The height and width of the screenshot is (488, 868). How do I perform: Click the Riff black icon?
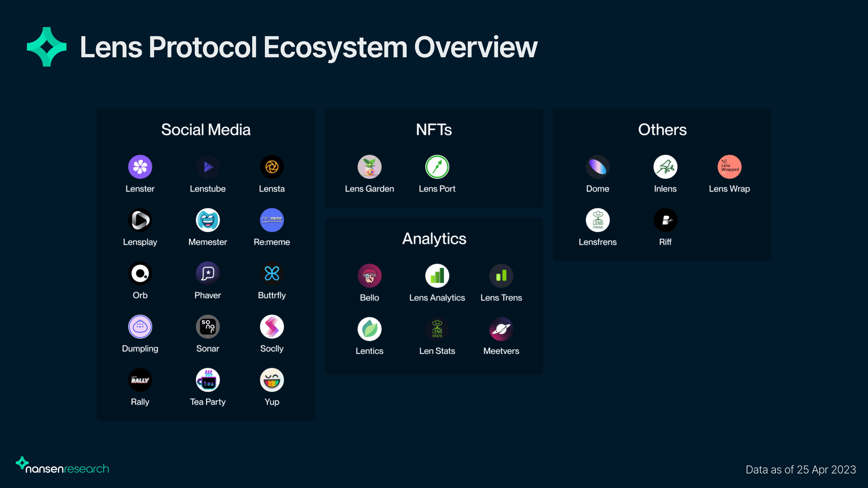(x=665, y=220)
